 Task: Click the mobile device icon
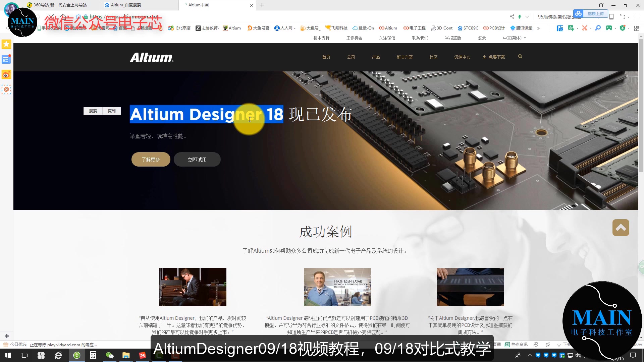tap(611, 17)
